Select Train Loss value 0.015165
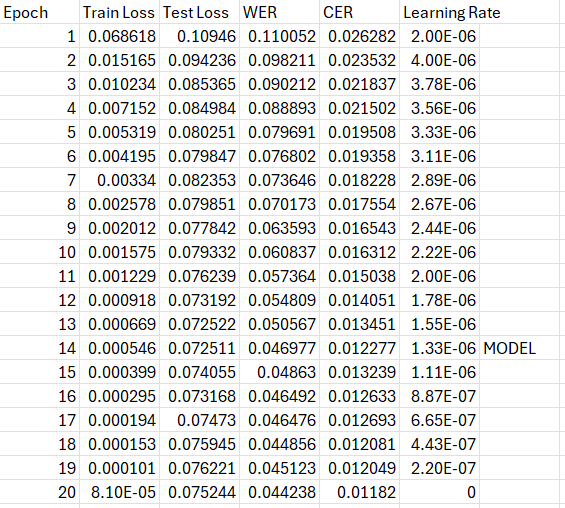The width and height of the screenshot is (565, 508). [x=119, y=60]
